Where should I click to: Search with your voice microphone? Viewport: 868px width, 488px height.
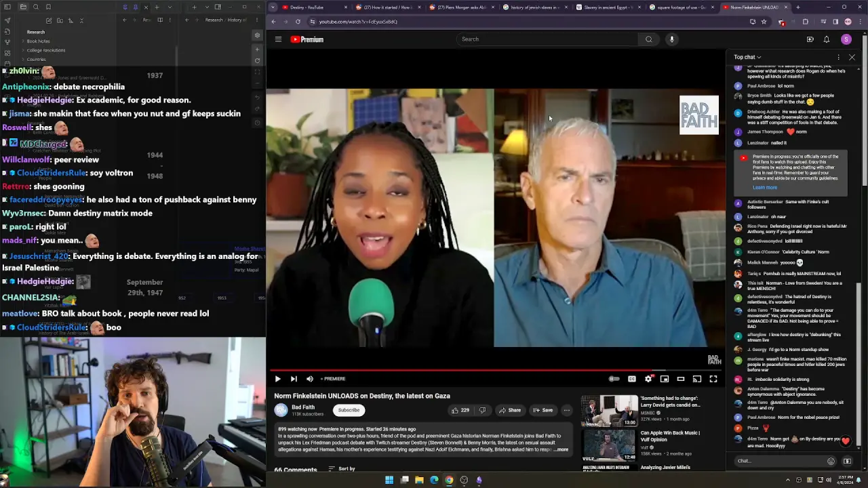coord(672,39)
